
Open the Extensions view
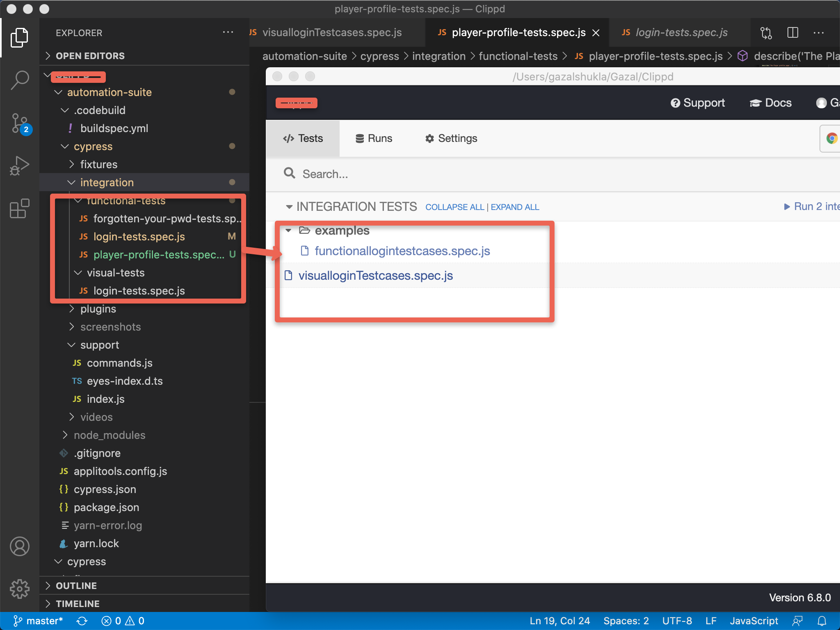pos(19,208)
